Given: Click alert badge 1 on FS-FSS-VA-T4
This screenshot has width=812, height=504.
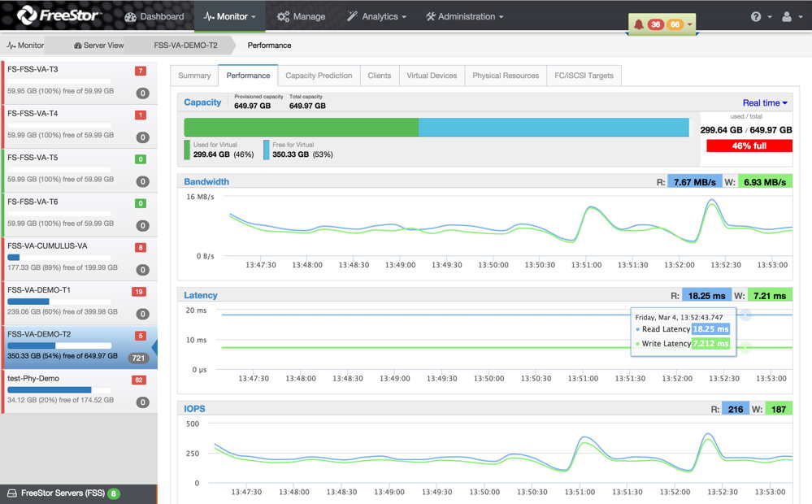Looking at the screenshot, I should click(x=141, y=115).
